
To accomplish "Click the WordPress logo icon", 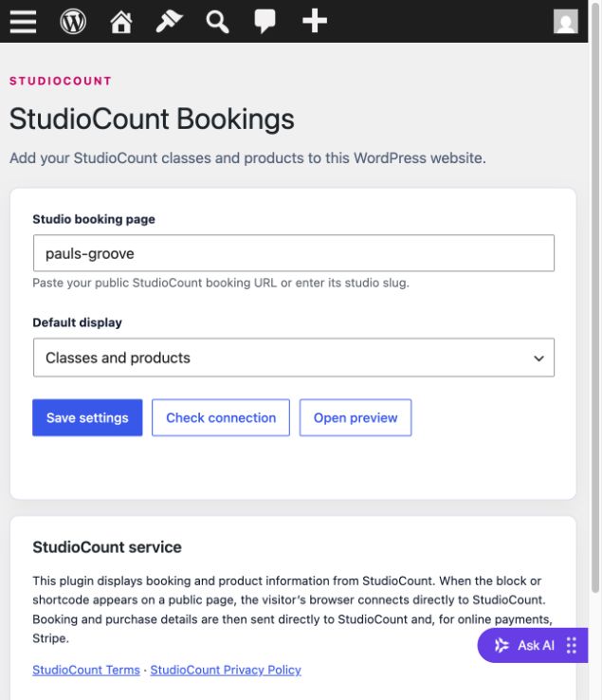I will click(x=73, y=21).
